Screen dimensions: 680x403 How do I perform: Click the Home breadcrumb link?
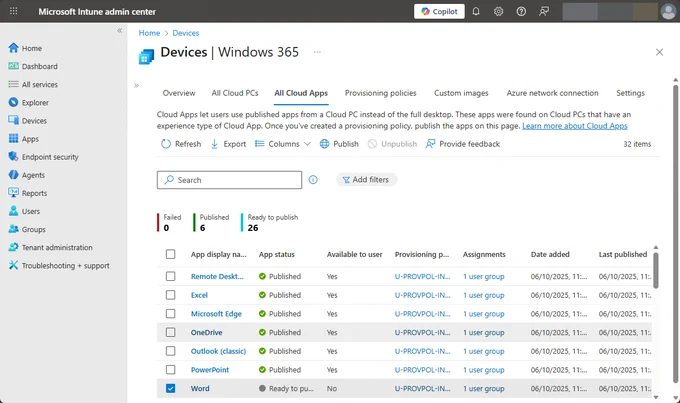pyautogui.click(x=149, y=33)
